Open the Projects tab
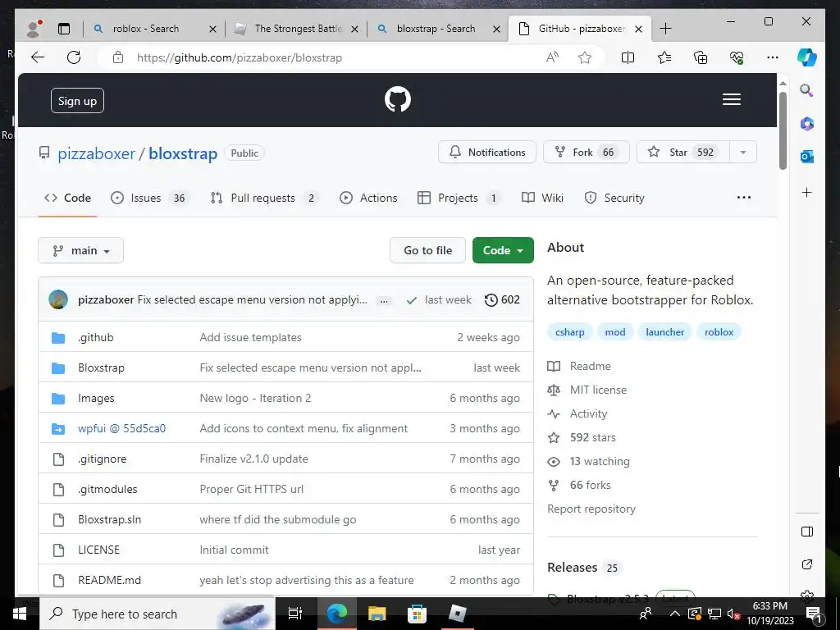840x630 pixels. (459, 199)
